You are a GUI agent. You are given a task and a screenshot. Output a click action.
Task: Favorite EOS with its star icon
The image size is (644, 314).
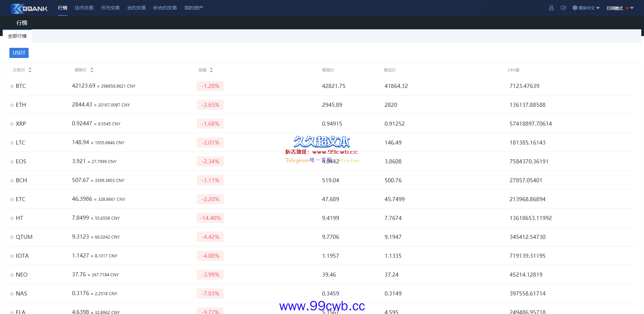coord(12,162)
